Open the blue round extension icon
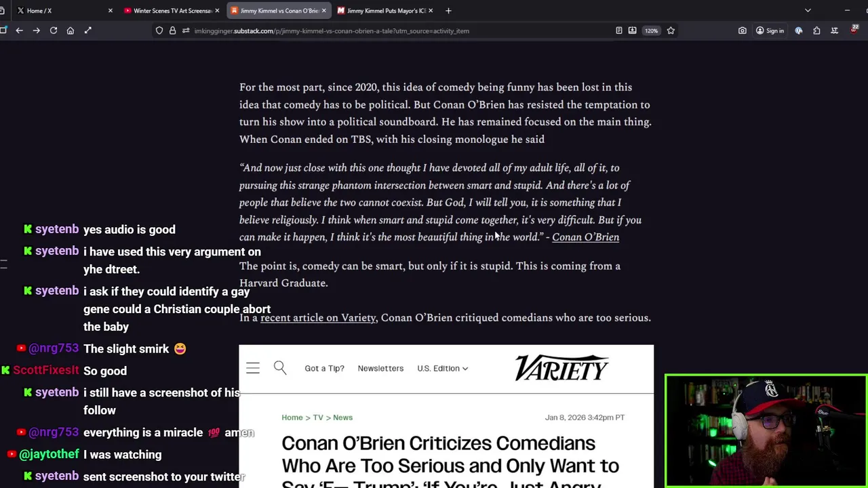The height and width of the screenshot is (488, 868). (x=799, y=30)
